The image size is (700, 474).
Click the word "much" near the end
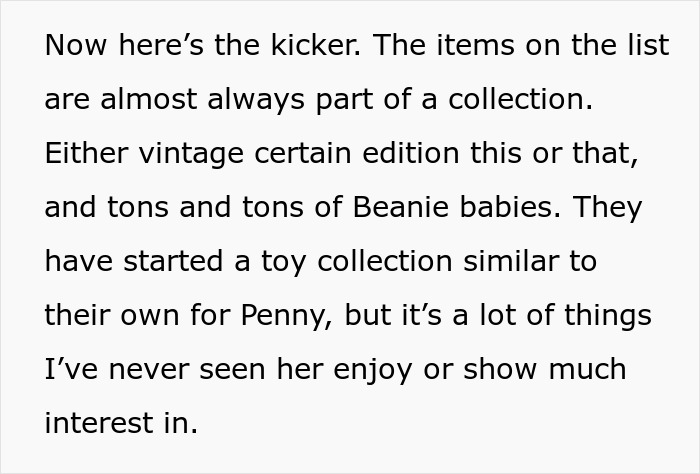click(590, 370)
